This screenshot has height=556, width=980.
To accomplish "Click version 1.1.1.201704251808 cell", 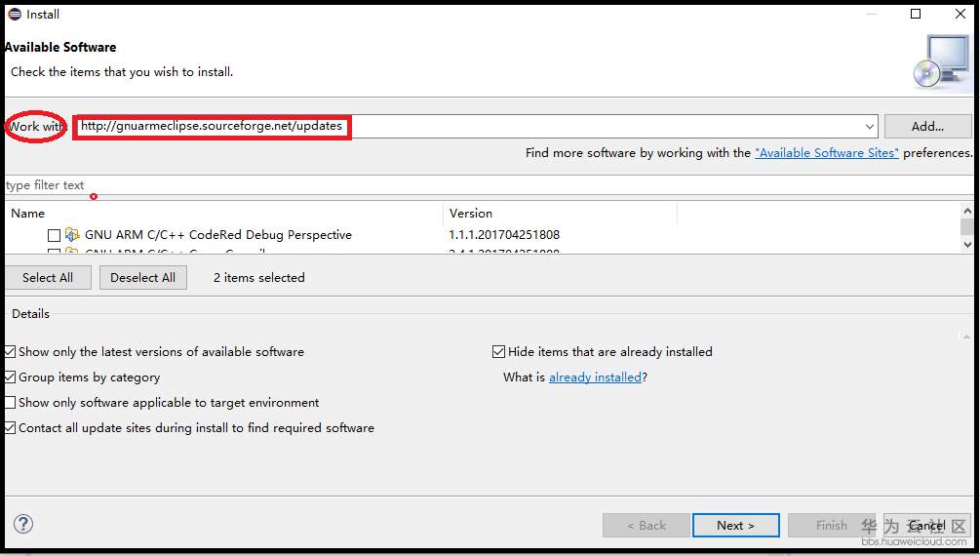I will [x=504, y=235].
